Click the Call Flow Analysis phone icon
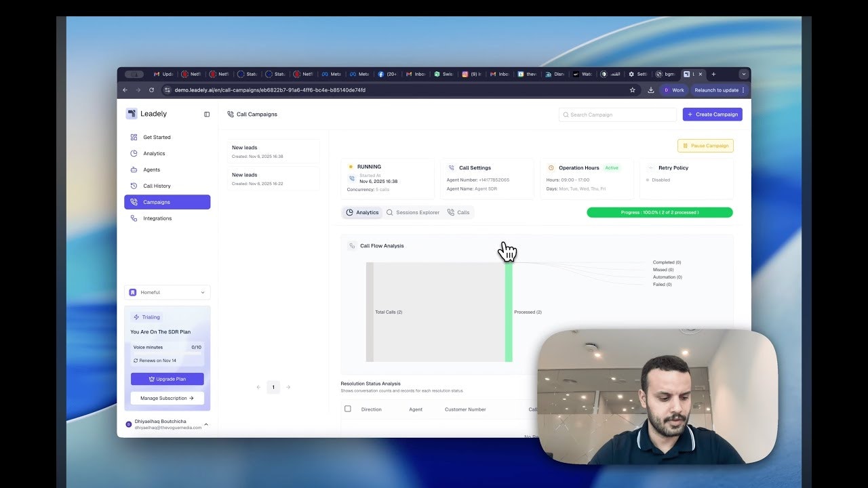The width and height of the screenshot is (868, 488). 352,246
